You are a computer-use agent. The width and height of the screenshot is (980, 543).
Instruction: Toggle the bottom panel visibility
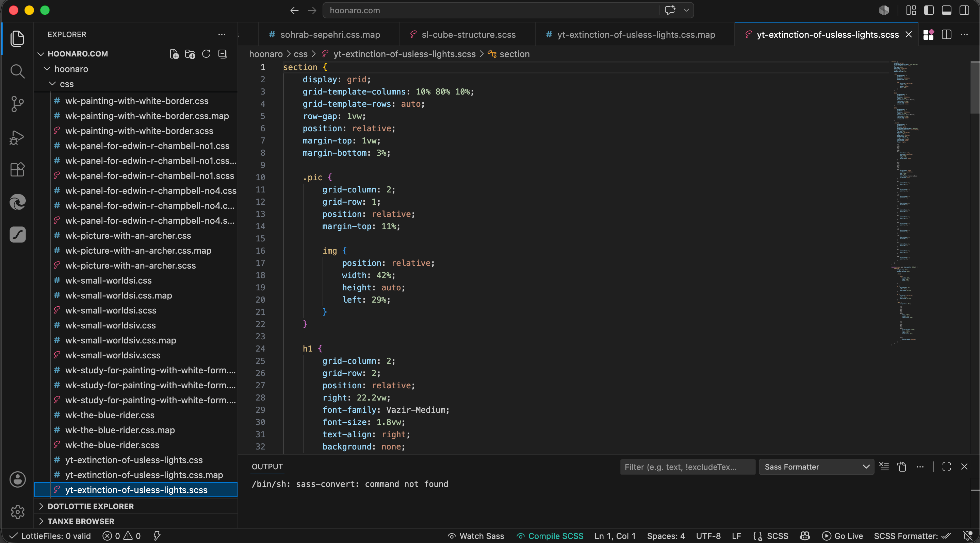947,10
